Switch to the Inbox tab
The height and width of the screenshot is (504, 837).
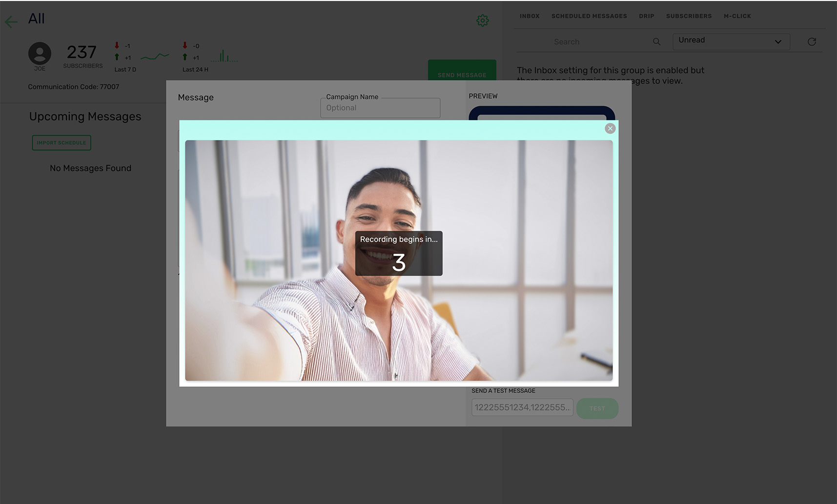529,16
